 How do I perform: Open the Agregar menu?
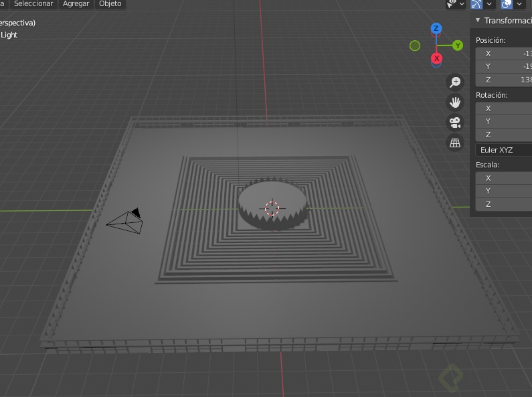[76, 4]
